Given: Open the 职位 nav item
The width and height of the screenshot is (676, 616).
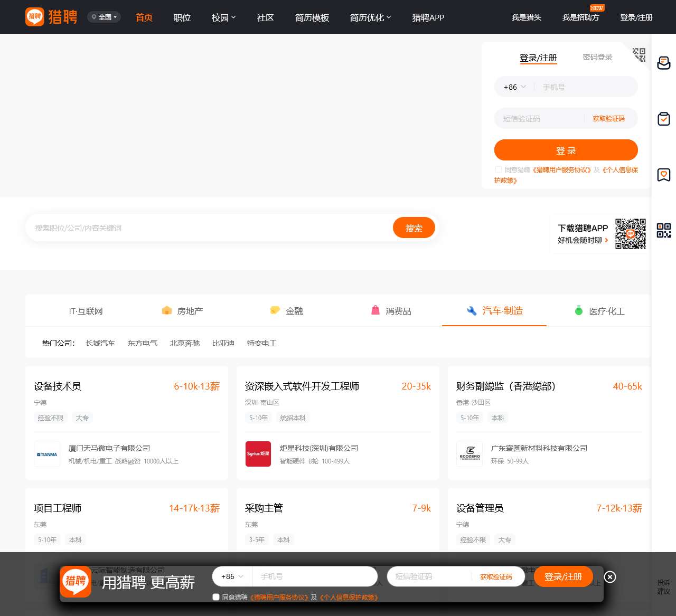Looking at the screenshot, I should (x=182, y=17).
